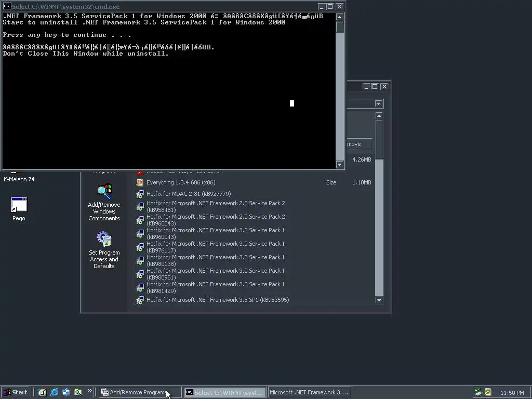
Task: Click the cmd window scrollbar thumb
Action: (340, 27)
